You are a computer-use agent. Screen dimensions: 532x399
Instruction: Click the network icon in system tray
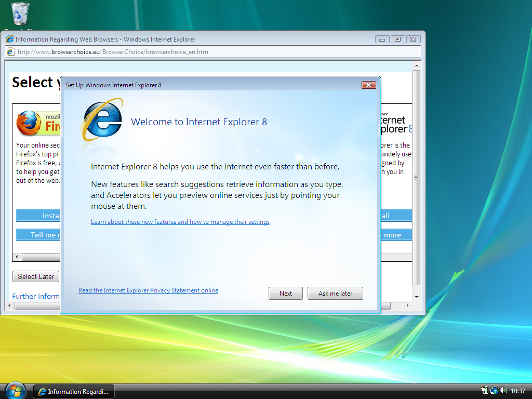[493, 390]
